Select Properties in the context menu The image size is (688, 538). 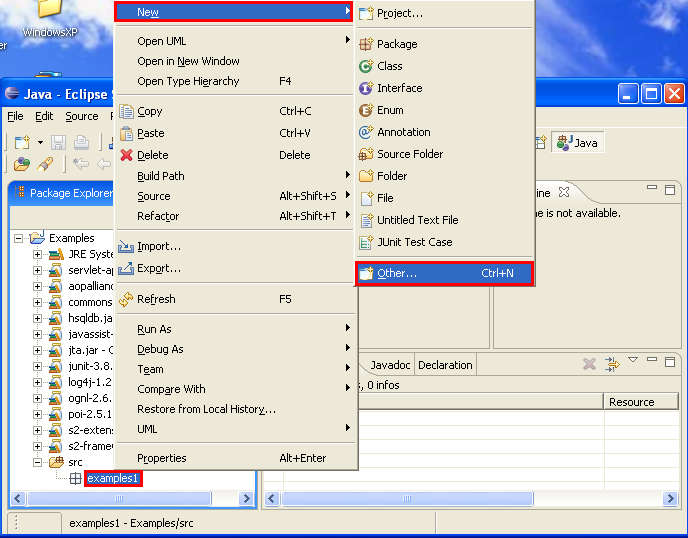pyautogui.click(x=162, y=458)
